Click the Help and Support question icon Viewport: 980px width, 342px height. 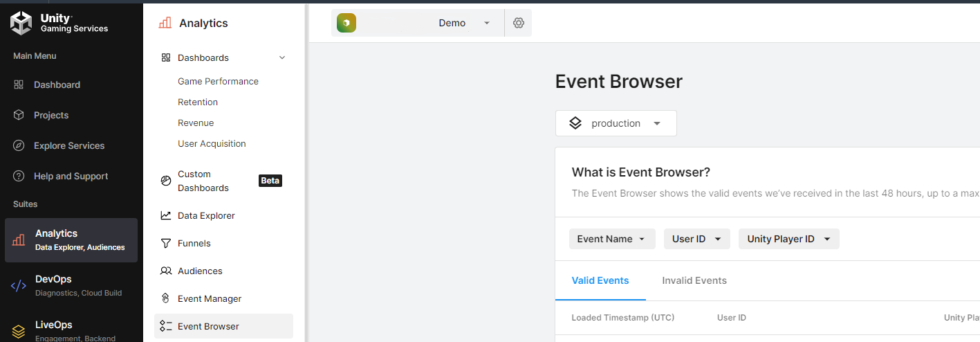pyautogui.click(x=19, y=176)
